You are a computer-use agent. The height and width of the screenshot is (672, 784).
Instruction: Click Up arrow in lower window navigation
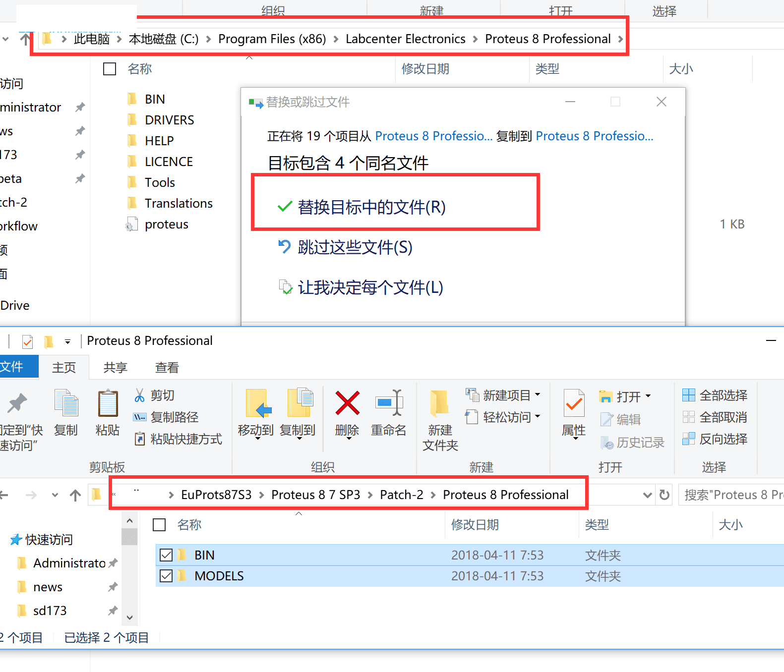[x=75, y=495]
